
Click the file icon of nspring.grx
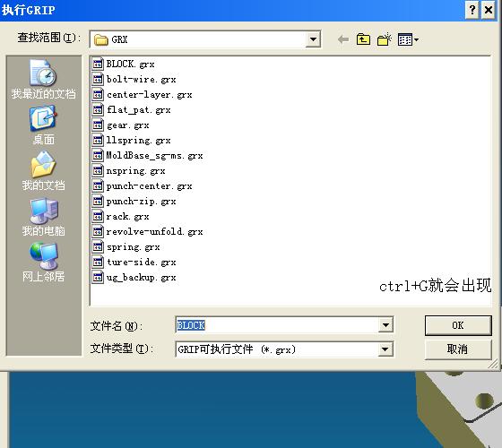[x=98, y=170]
